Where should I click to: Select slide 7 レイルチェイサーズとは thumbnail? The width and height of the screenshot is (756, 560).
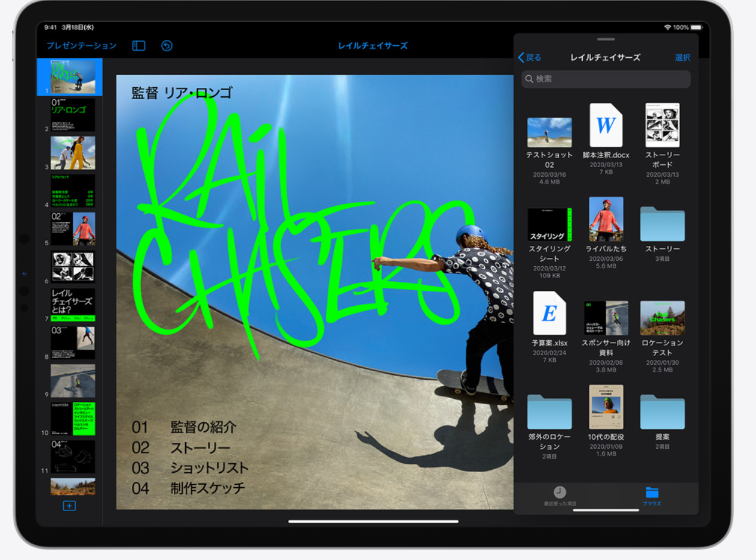pyautogui.click(x=73, y=306)
